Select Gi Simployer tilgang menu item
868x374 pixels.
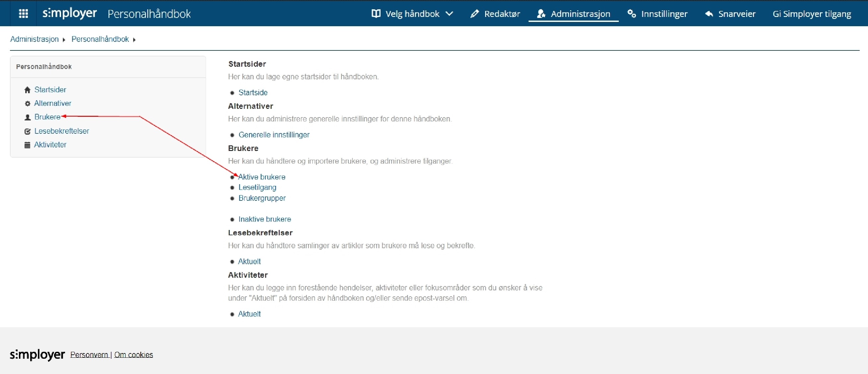click(811, 14)
